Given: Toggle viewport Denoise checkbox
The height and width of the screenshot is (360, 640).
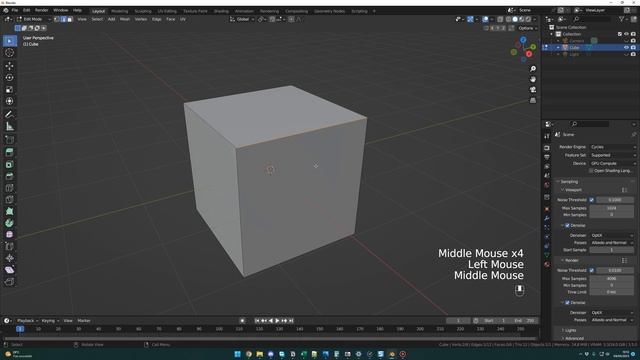Looking at the screenshot, I should pyautogui.click(x=567, y=225).
